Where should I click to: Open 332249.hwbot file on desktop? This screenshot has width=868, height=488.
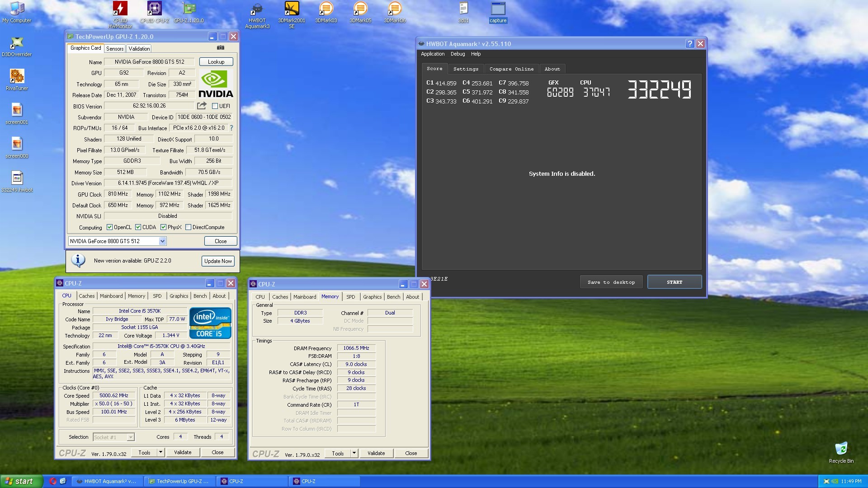click(17, 182)
